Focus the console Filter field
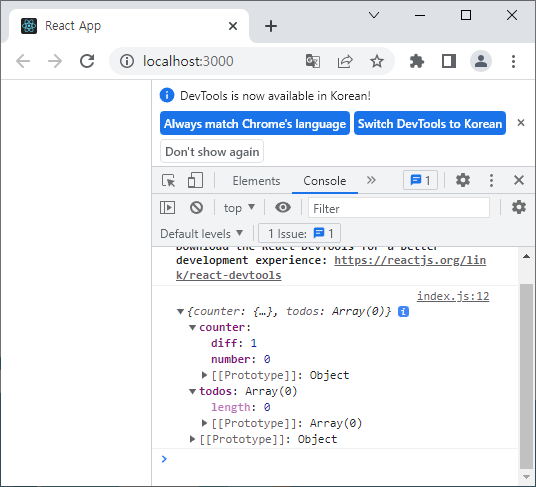 (x=399, y=208)
